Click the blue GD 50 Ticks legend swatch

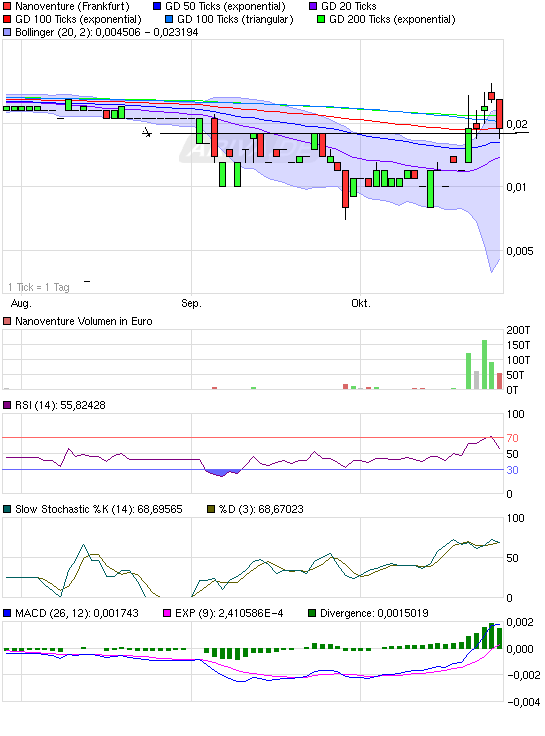pos(157,7)
